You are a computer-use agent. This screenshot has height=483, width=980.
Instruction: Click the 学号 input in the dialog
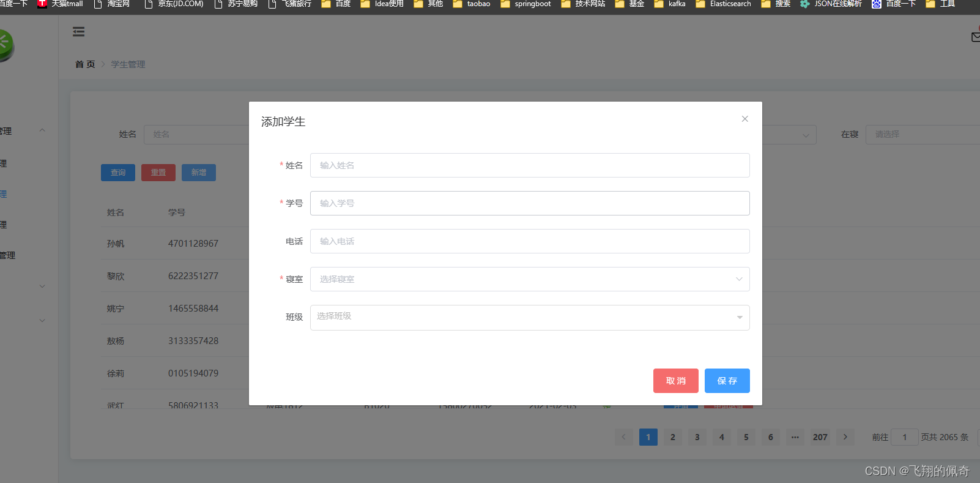(530, 203)
